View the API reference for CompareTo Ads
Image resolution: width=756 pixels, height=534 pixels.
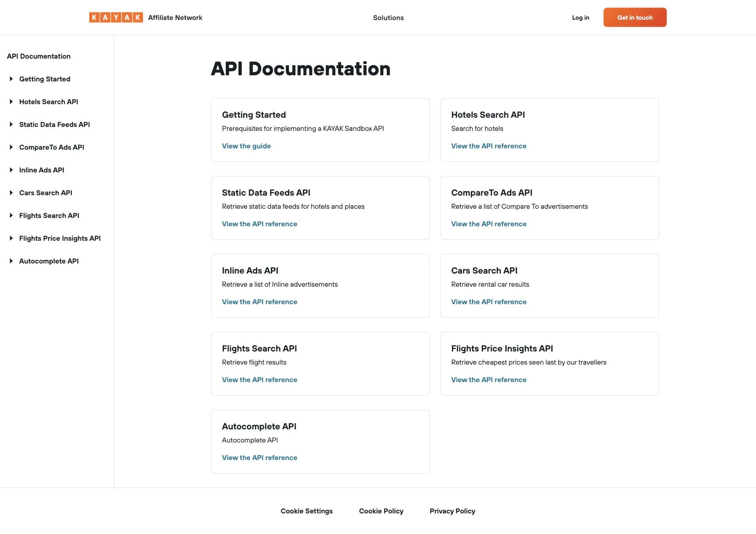[489, 224]
